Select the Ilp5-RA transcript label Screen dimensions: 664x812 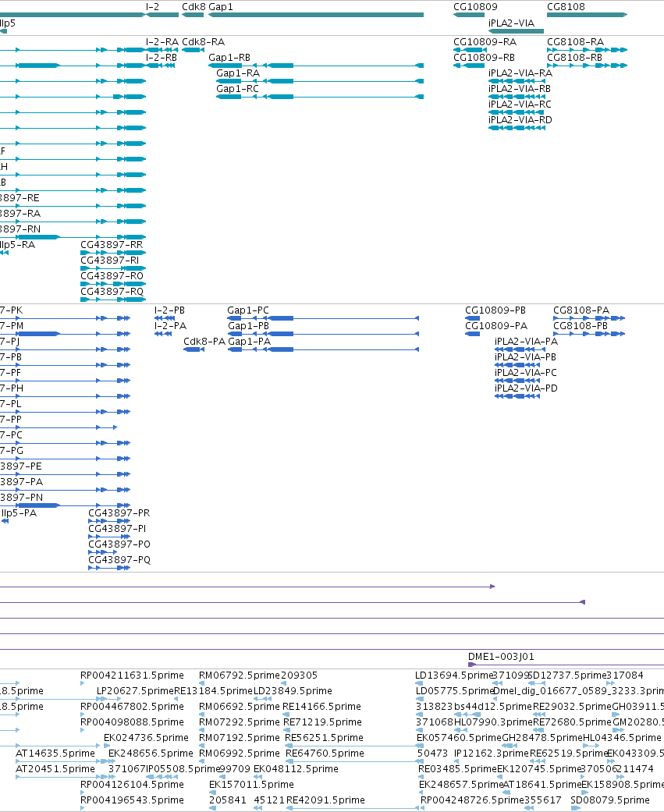tap(18, 244)
